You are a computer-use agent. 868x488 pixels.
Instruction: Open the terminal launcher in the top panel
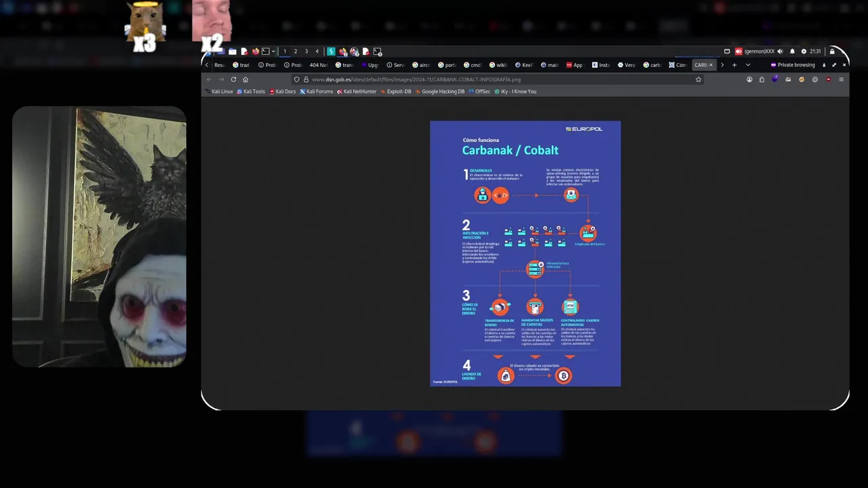[266, 52]
